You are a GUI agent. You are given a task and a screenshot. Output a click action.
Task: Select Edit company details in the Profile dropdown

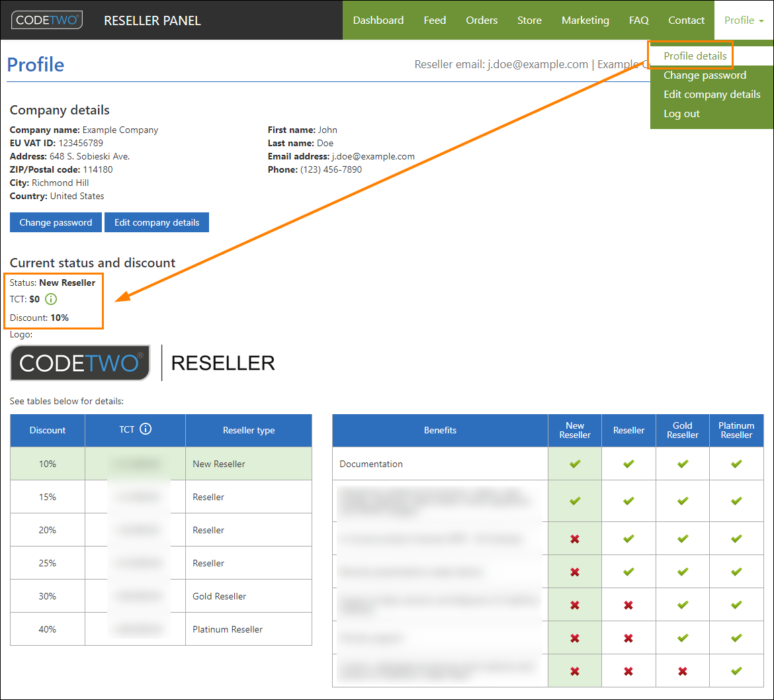pyautogui.click(x=712, y=94)
